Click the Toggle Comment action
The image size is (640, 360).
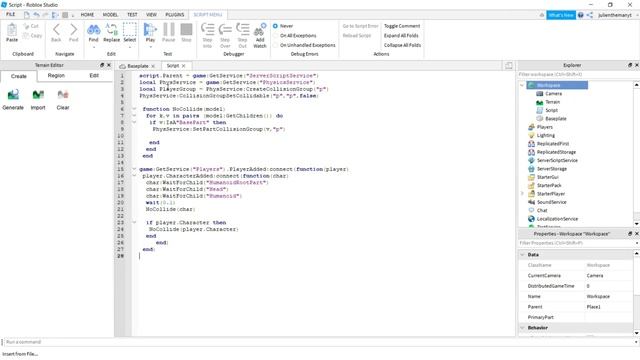(402, 26)
